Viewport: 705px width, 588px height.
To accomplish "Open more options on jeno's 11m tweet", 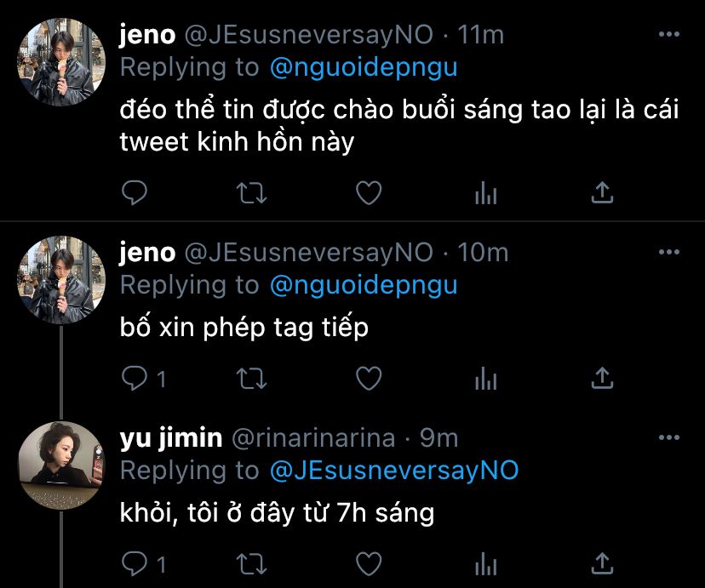I will point(669,35).
